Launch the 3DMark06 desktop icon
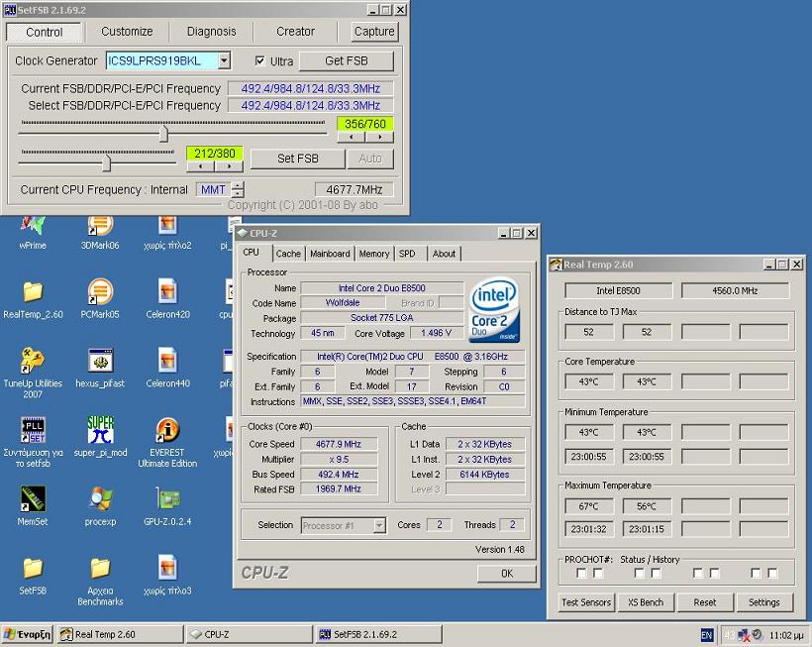Screen dimensions: 812x647 click(100, 233)
